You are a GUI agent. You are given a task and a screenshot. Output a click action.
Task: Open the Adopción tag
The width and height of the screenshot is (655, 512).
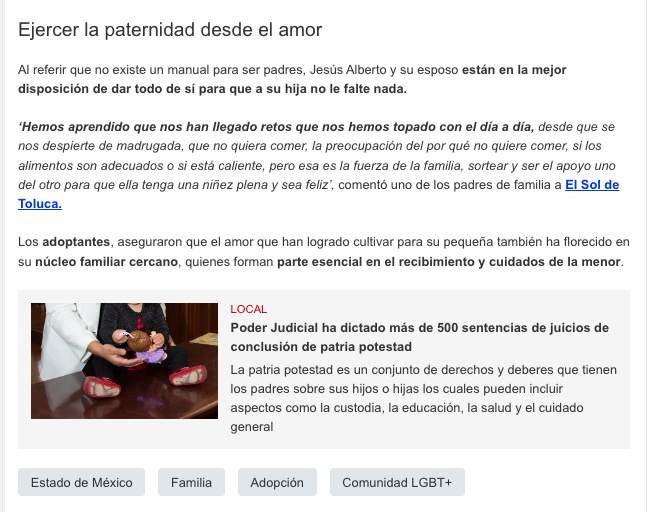point(277,482)
